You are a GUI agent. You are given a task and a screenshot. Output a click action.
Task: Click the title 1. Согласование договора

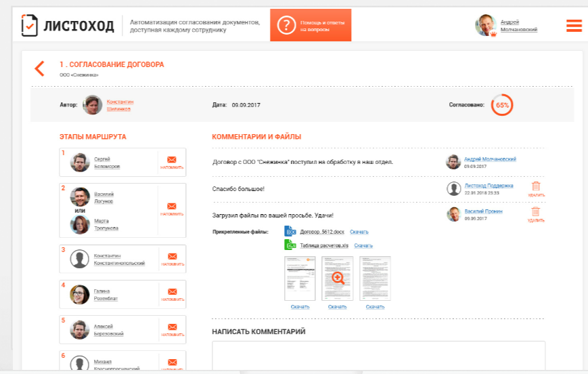pos(112,64)
